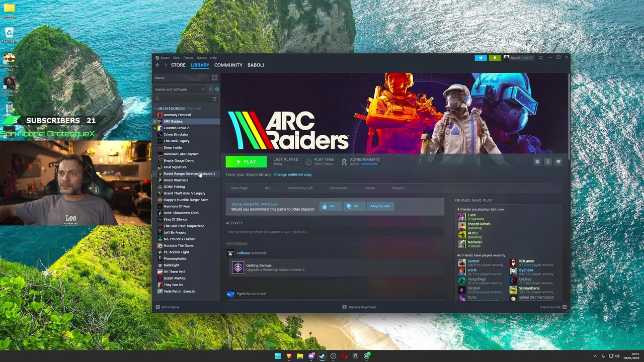The image size is (644, 362).
Task: Switch to the STORE tab
Action: coord(178,65)
